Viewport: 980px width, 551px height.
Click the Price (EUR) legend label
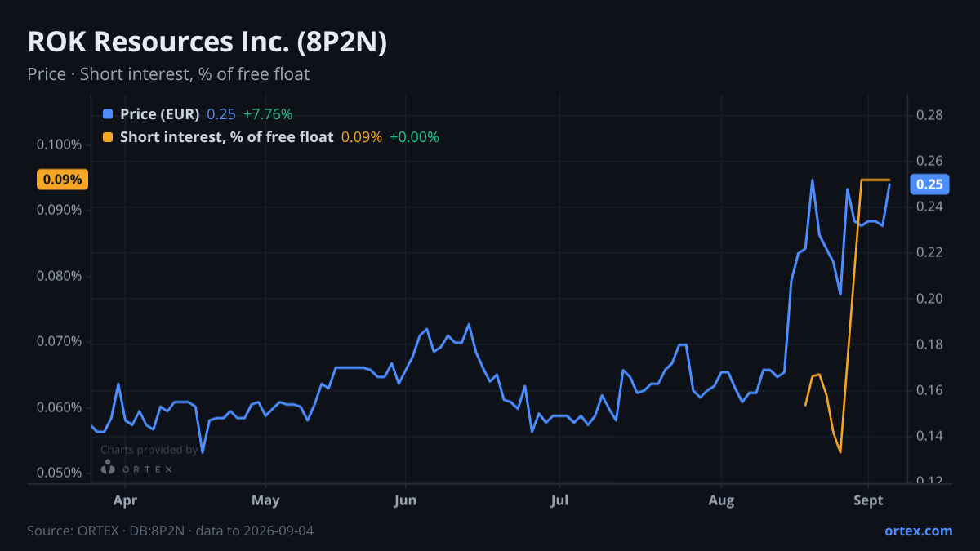coord(159,114)
